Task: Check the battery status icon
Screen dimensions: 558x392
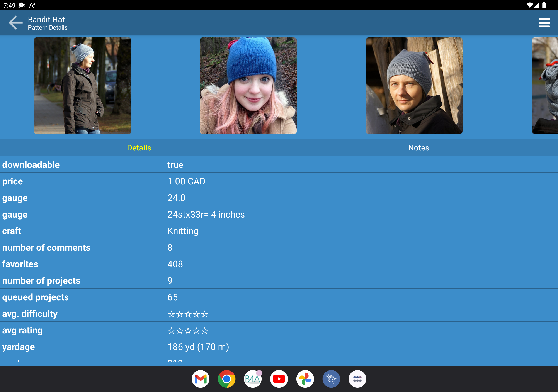Action: point(544,5)
